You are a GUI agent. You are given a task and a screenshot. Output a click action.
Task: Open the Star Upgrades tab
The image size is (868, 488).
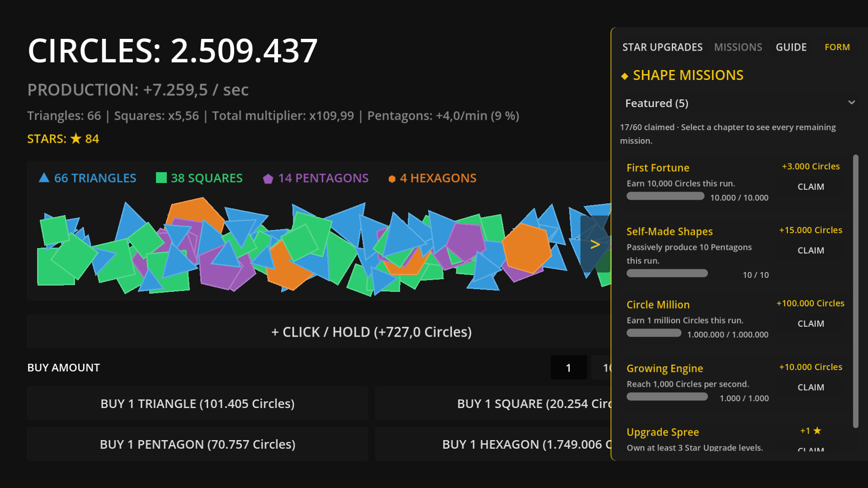(x=662, y=47)
